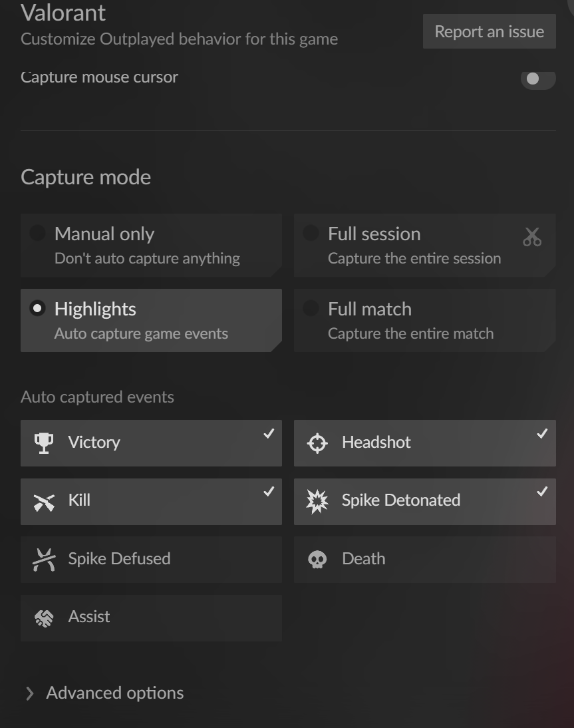Click the crossed guns Kill icon
The width and height of the screenshot is (574, 728).
(44, 502)
